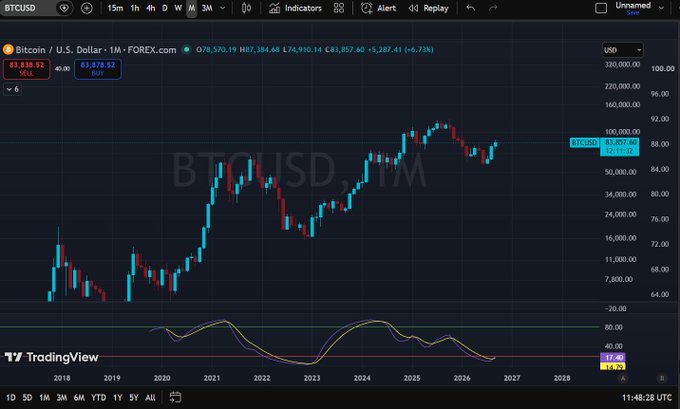Click the H87,384.68 high value
This screenshot has width=680, height=409.
tap(259, 50)
